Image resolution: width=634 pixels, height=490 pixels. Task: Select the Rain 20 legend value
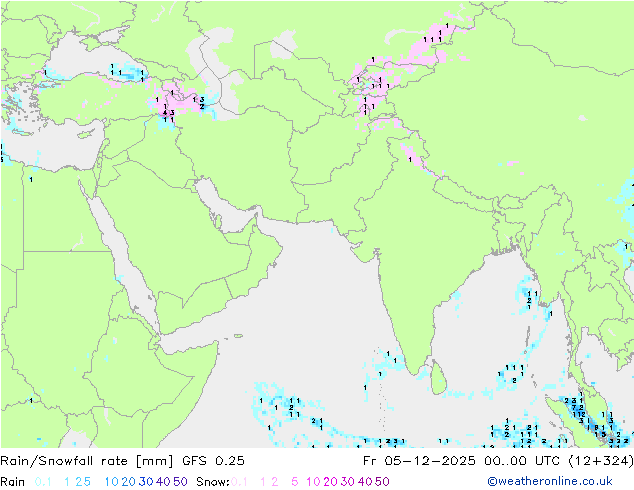tap(129, 482)
